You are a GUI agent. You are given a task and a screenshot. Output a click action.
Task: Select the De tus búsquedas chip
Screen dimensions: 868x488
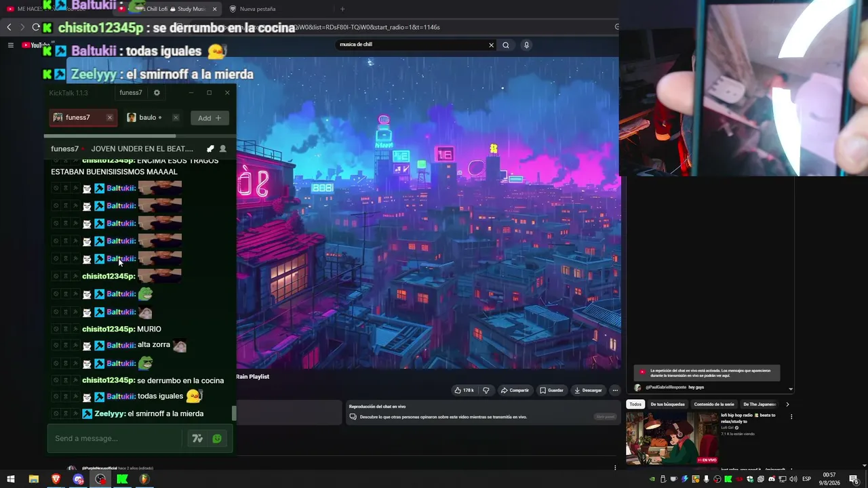tap(668, 405)
